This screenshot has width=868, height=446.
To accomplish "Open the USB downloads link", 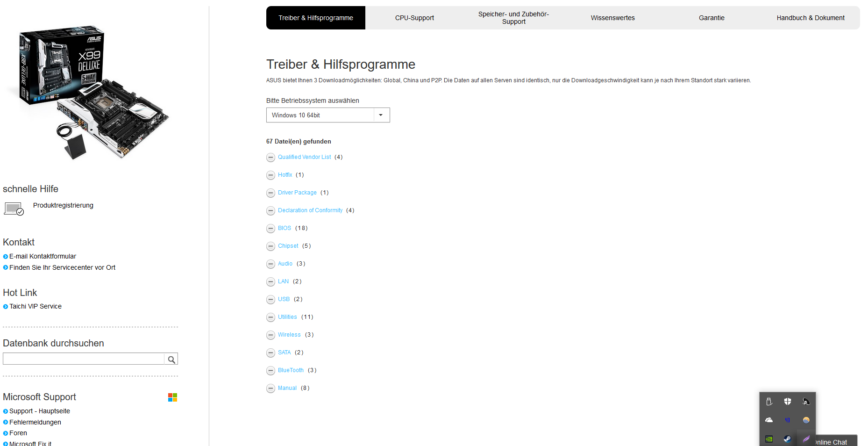I will [284, 299].
